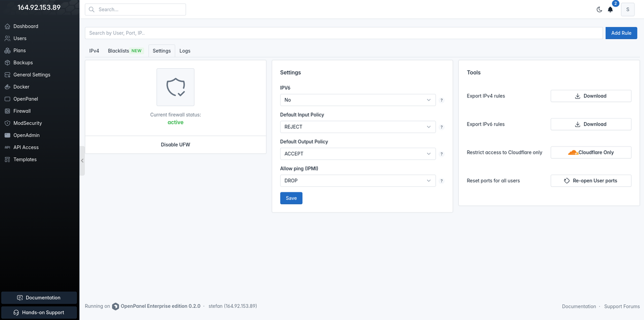
Task: Click the Add Rule button
Action: tap(621, 33)
